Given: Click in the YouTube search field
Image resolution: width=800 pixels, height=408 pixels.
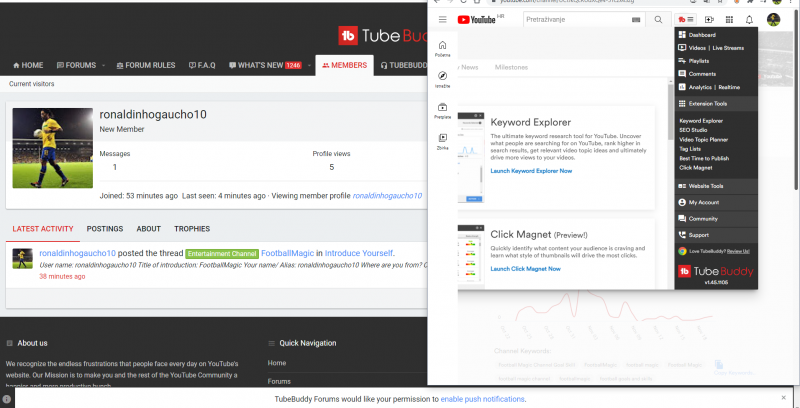Looking at the screenshot, I should 560,19.
